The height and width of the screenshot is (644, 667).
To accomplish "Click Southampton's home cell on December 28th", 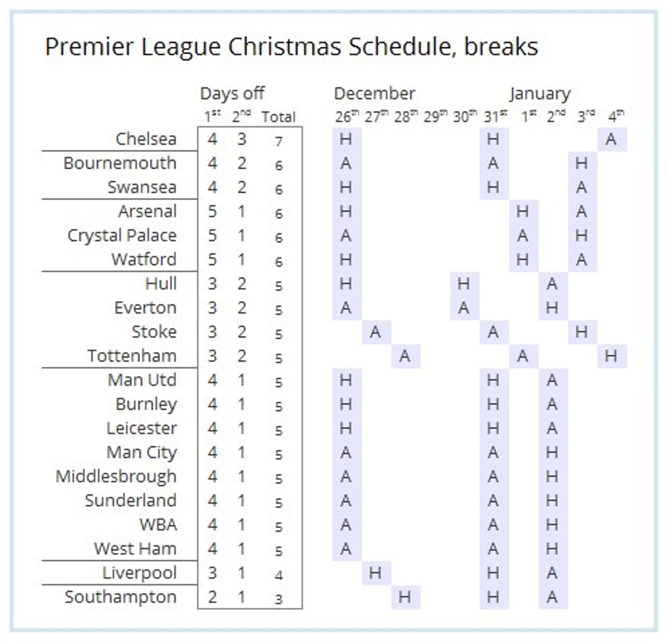I will 405,597.
